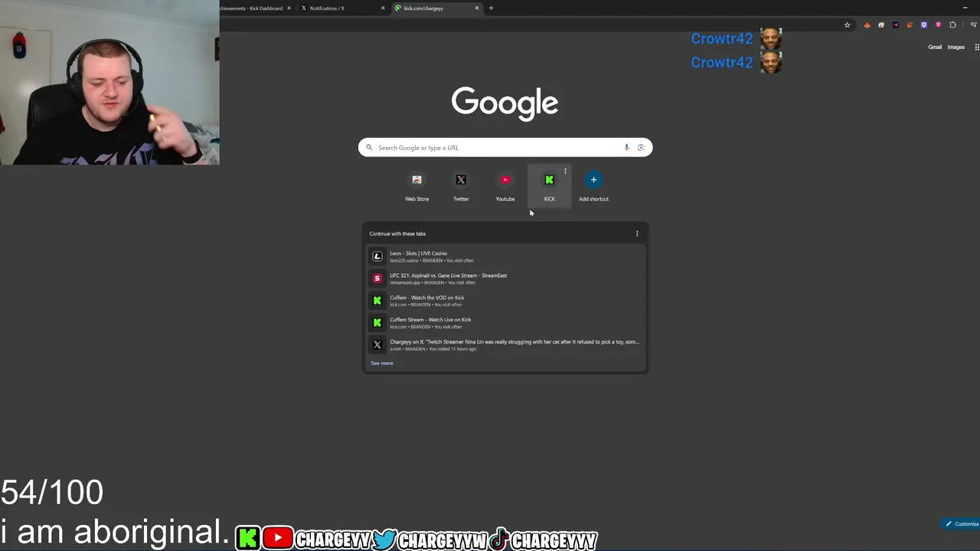Open the Twitter shortcut tile
Image resolution: width=980 pixels, height=551 pixels.
coord(461,187)
